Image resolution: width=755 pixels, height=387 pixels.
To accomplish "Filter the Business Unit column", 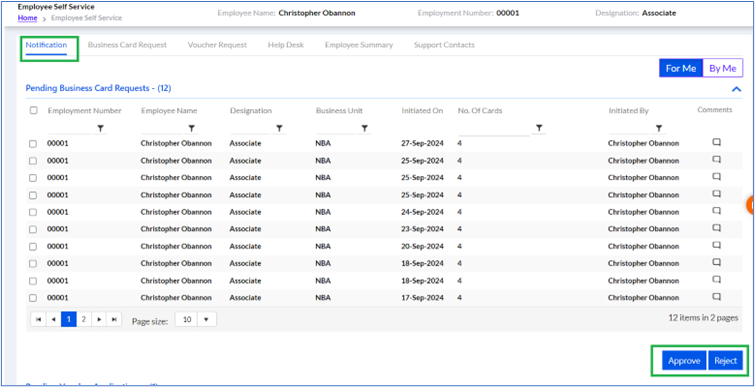I will [364, 129].
